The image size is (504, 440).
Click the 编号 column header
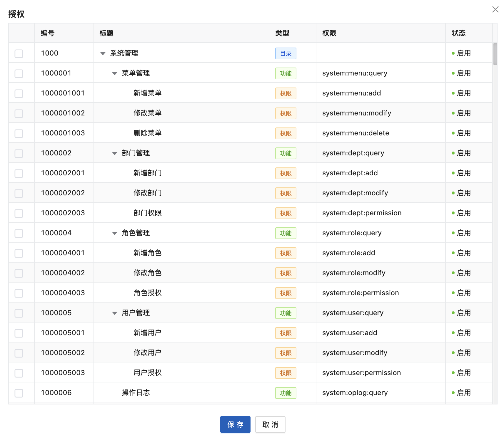[48, 33]
